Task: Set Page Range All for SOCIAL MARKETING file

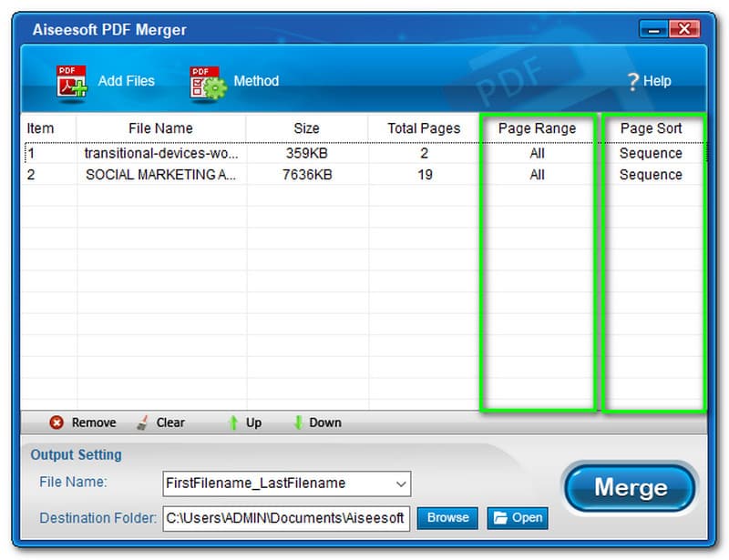Action: click(537, 175)
